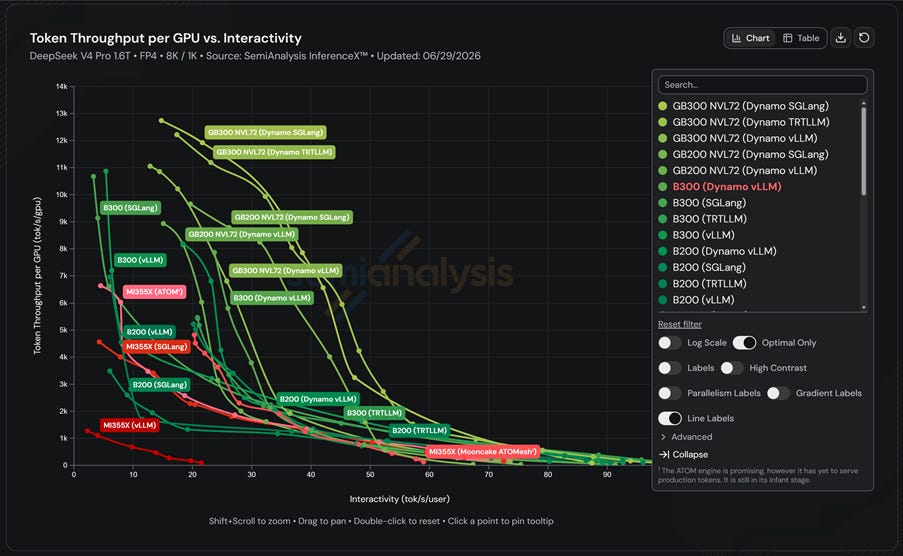Focus the Search field in the legend
The image size is (903, 556).
(762, 85)
